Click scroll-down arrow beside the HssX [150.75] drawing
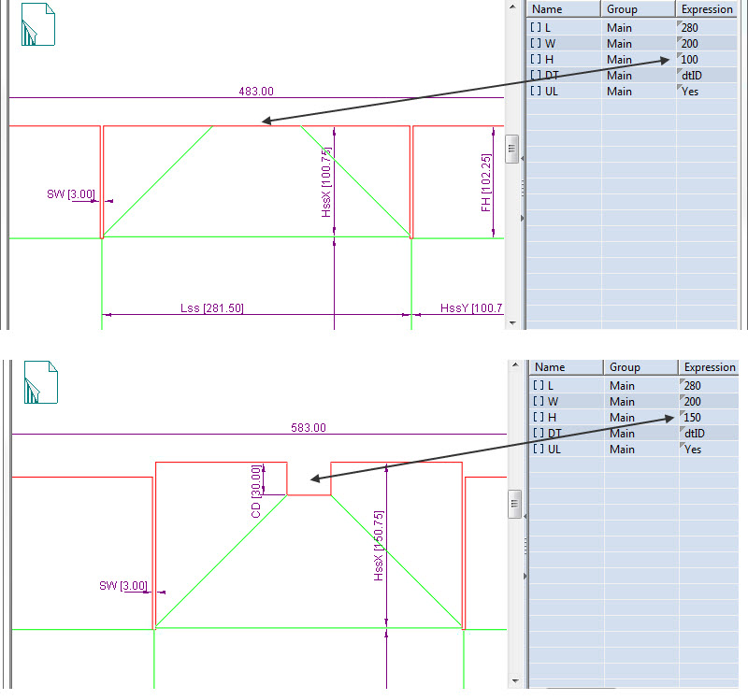 (513, 679)
